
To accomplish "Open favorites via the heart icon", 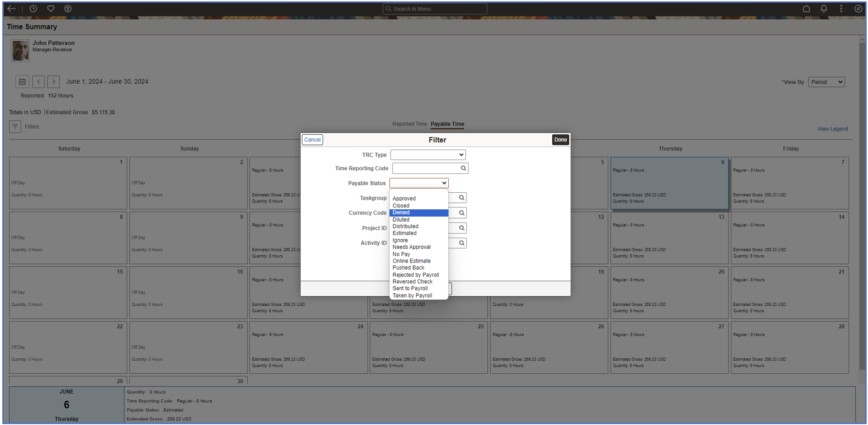I will [51, 8].
